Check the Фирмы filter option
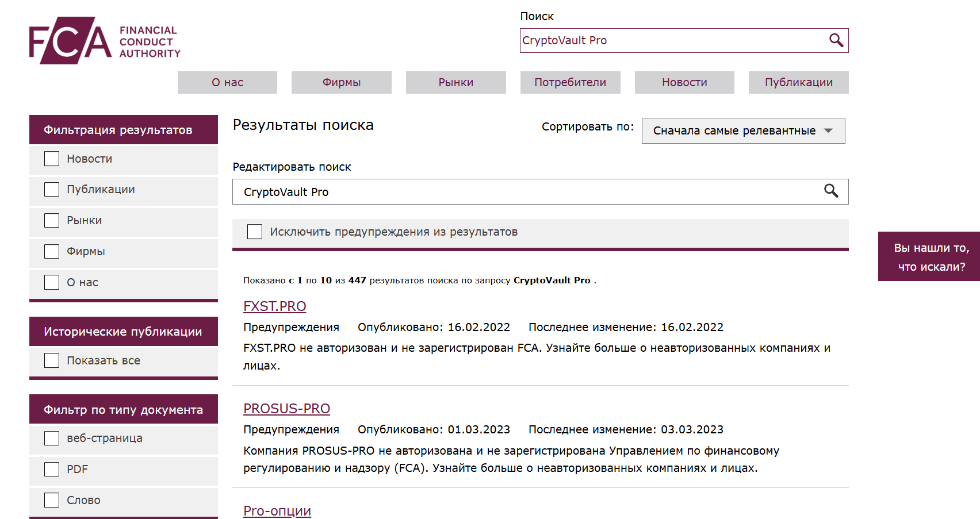Screen dimensions: 980x519 (x=51, y=251)
